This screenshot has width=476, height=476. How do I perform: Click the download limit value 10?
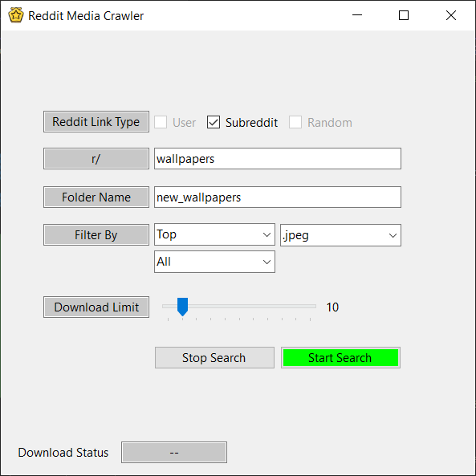click(332, 307)
